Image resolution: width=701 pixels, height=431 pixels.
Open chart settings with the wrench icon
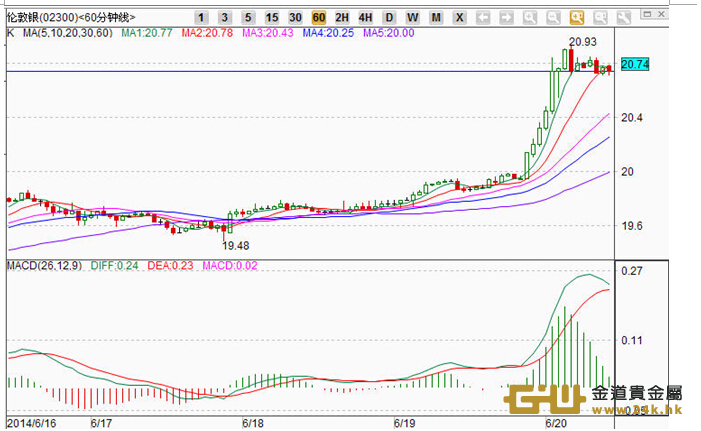(x=625, y=18)
